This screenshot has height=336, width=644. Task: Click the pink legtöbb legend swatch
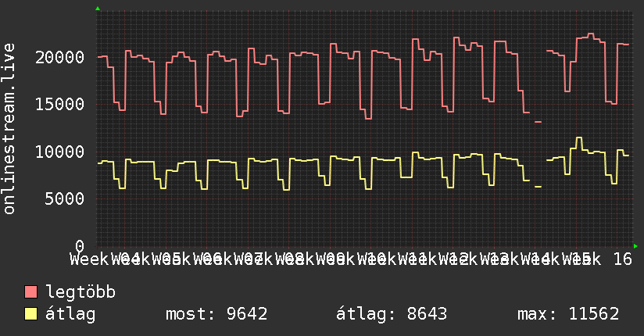click(x=30, y=291)
